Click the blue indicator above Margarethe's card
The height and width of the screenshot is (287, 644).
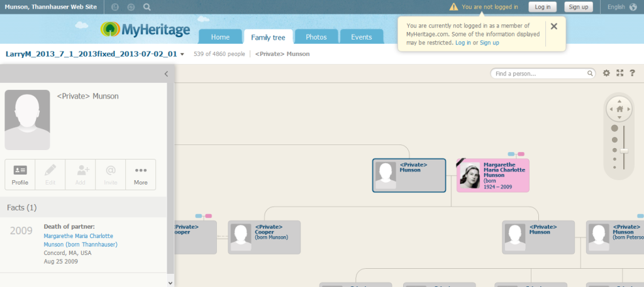point(511,154)
